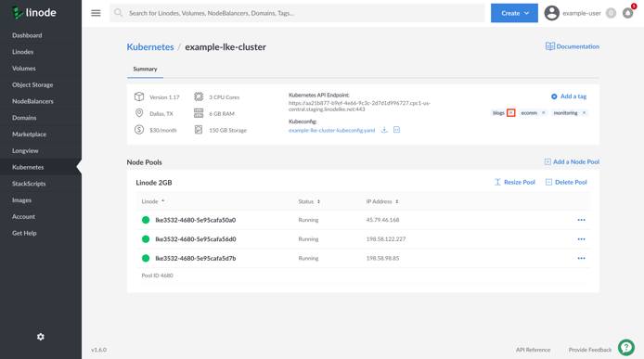Select Kubernetes in sidebar
The image size is (644, 359).
tap(28, 167)
